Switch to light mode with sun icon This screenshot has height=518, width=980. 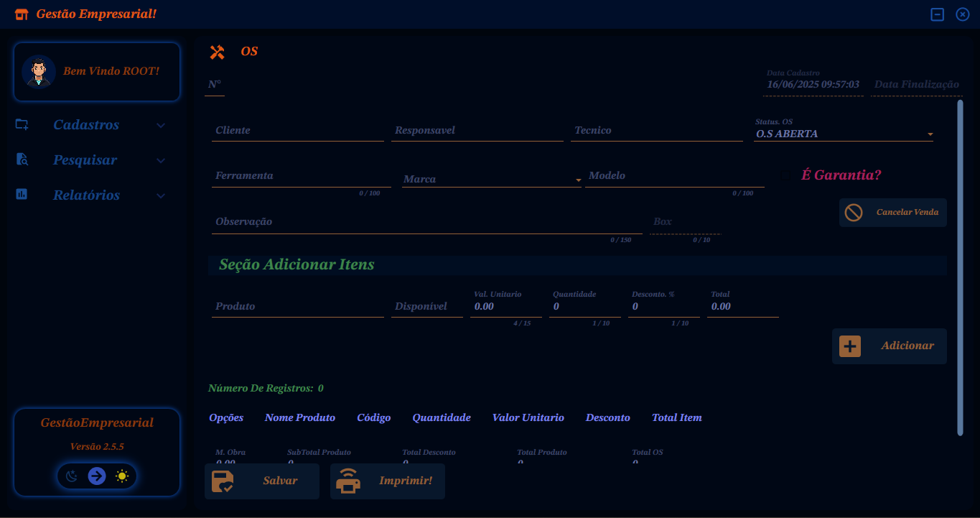tap(122, 476)
